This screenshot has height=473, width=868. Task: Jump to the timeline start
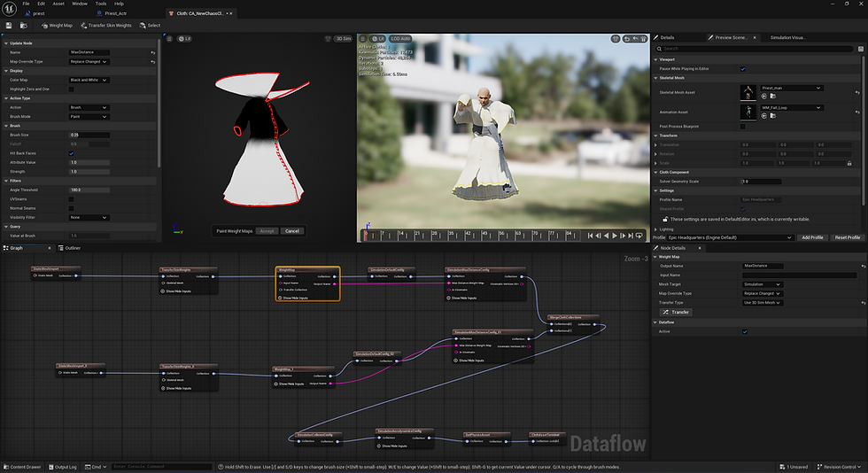click(x=590, y=236)
